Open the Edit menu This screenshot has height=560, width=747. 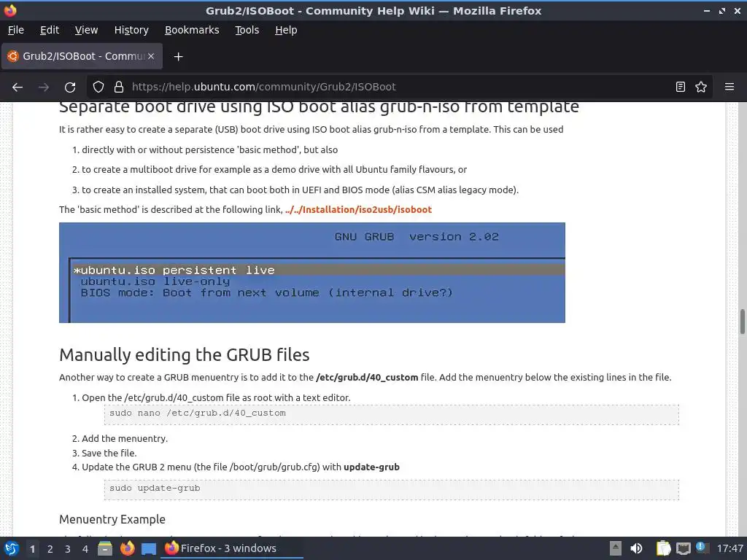coord(50,30)
